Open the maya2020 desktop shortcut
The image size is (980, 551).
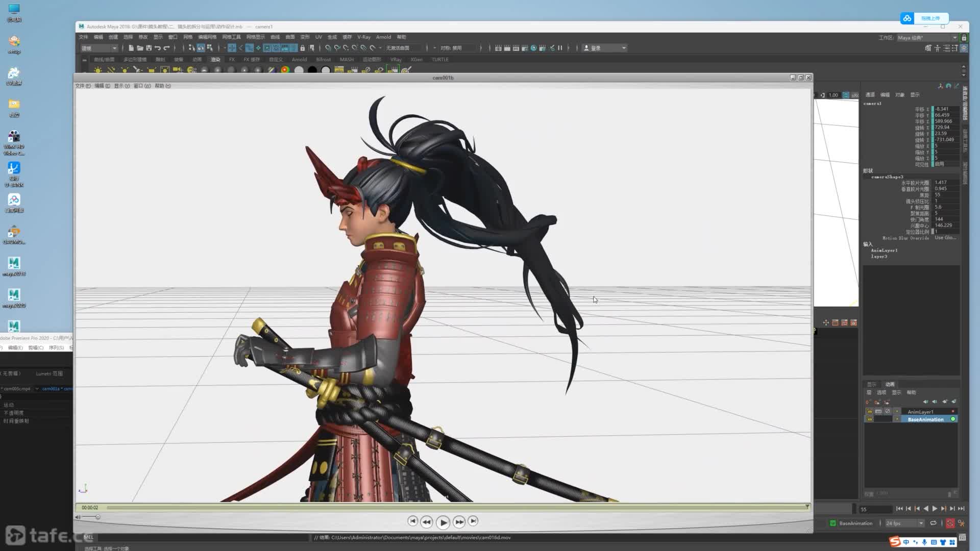point(14,298)
